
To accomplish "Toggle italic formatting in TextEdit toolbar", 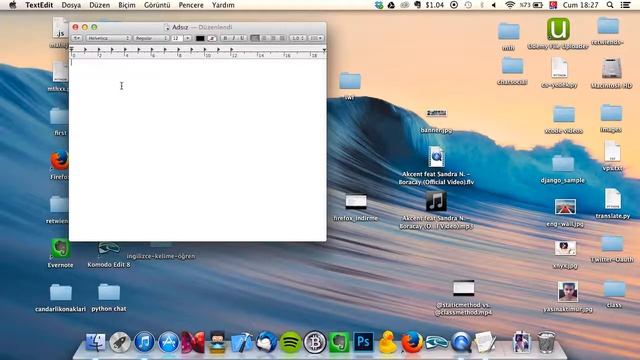I will (233, 38).
